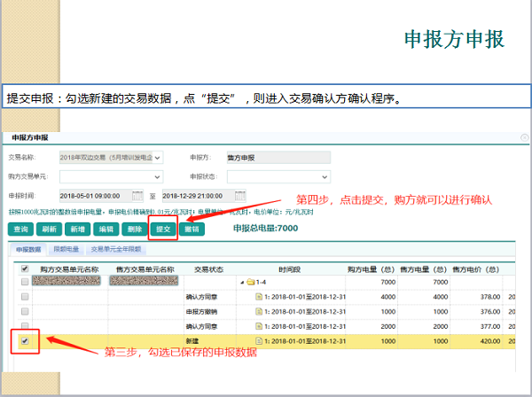
Task: Open the end time calendar picker icon
Action: tap(239, 195)
